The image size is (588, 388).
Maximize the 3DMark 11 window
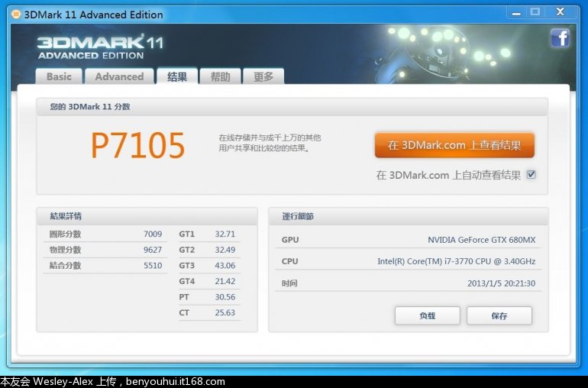coord(535,12)
